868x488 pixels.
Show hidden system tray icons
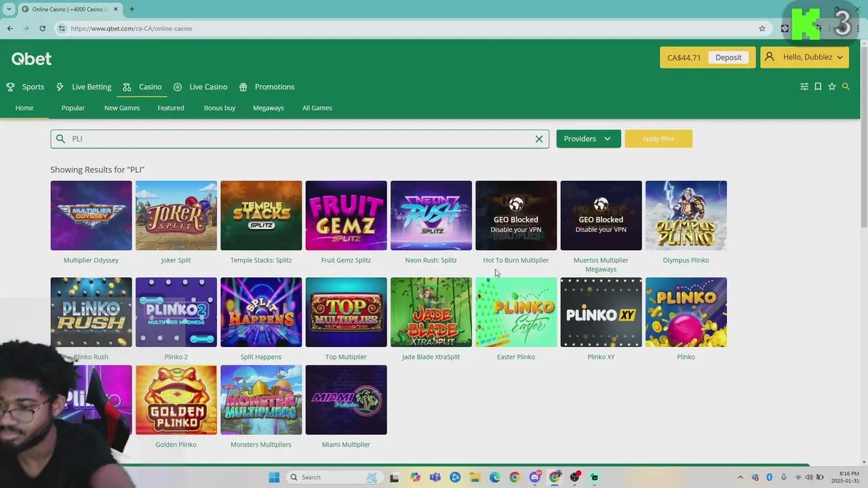tap(740, 477)
